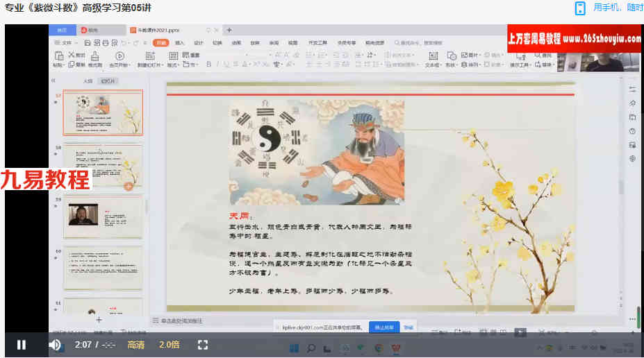Open the arrange dropdown
The image size is (644, 358).
(470, 65)
